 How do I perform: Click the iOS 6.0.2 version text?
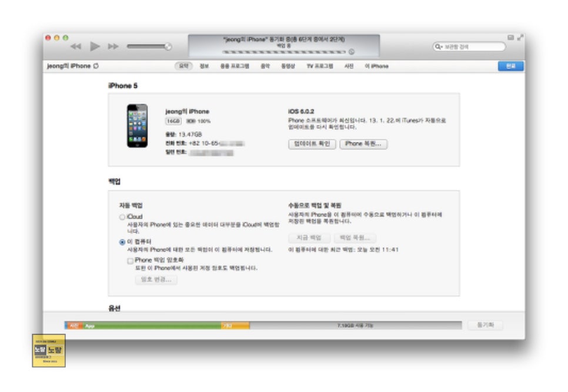pos(301,111)
